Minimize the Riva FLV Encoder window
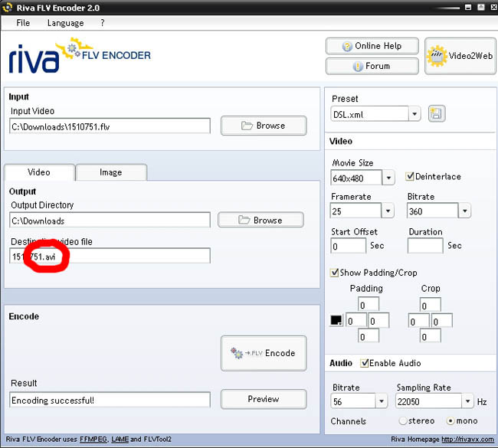 pyautogui.click(x=468, y=7)
